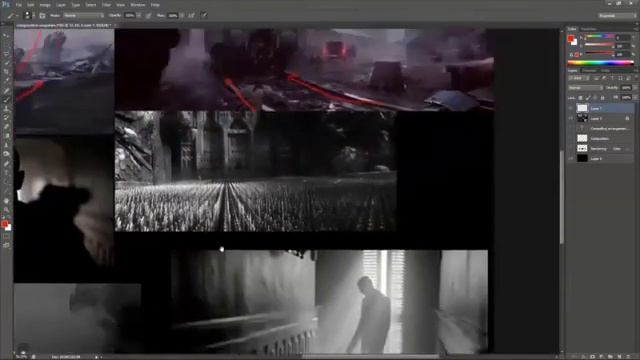Lock all layer attributes
The width and height of the screenshot is (640, 360).
tap(602, 98)
